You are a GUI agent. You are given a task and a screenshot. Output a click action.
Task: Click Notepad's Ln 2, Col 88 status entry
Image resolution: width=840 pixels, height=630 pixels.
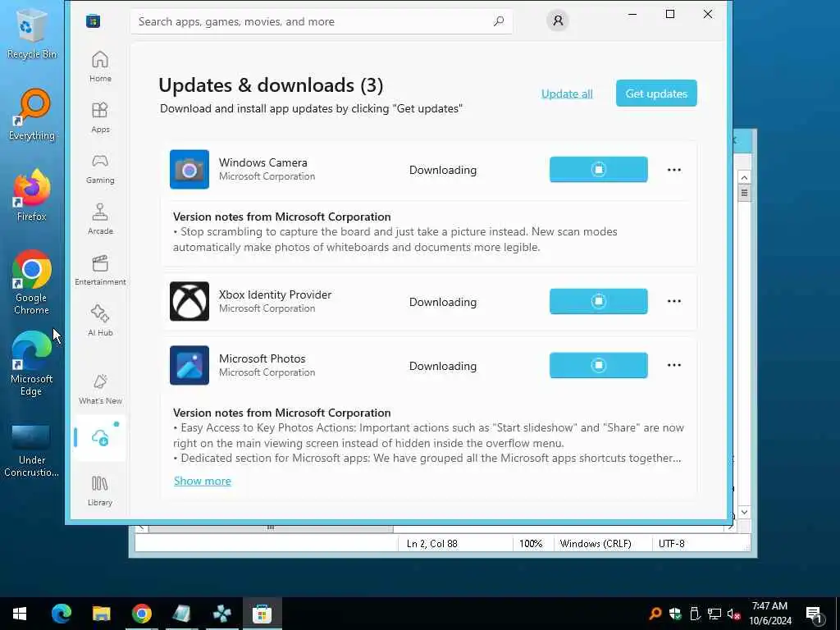(x=432, y=544)
